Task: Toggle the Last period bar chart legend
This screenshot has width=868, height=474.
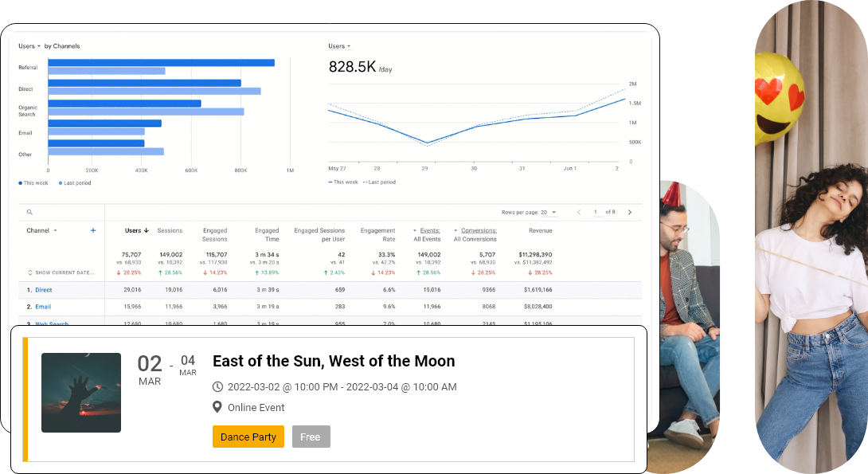Action: 75,182
